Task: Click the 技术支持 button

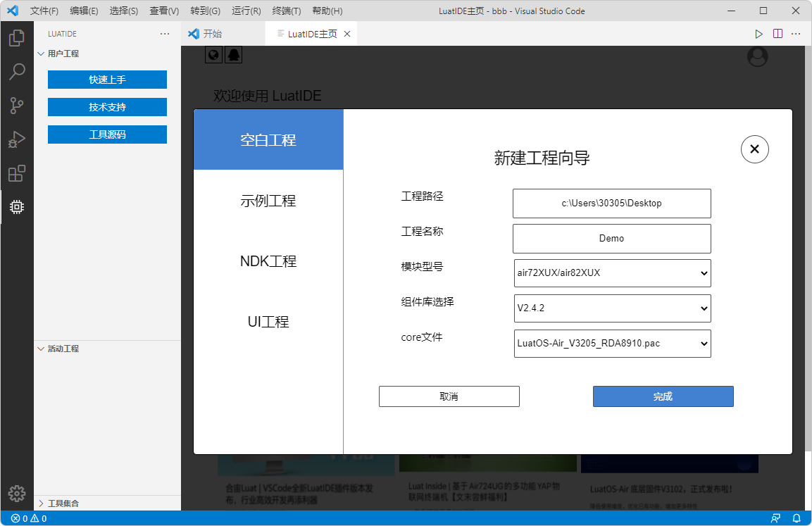Action: coord(107,107)
